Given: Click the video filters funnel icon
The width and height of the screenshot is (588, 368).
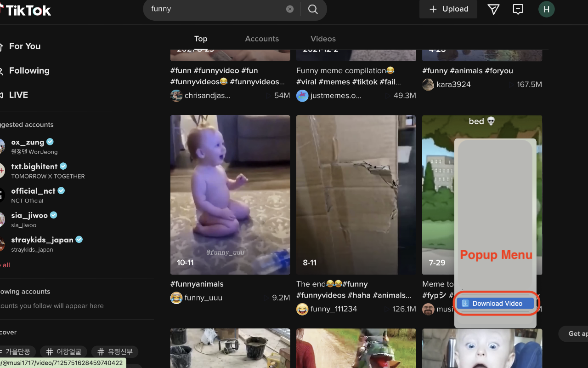Looking at the screenshot, I should (493, 9).
